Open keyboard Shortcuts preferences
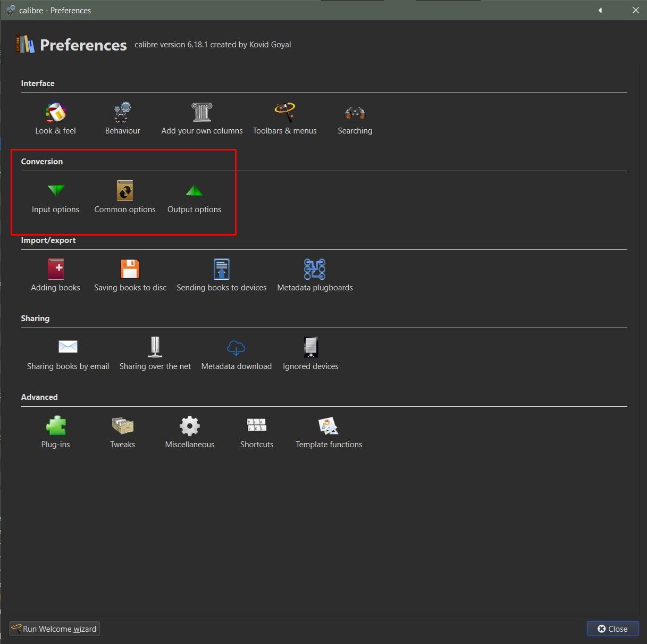 tap(257, 433)
